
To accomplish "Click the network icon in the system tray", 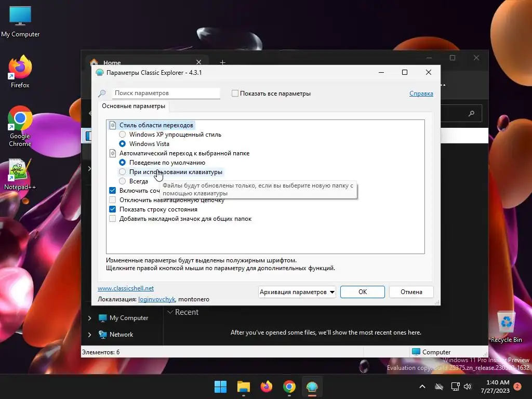I will pos(455,387).
